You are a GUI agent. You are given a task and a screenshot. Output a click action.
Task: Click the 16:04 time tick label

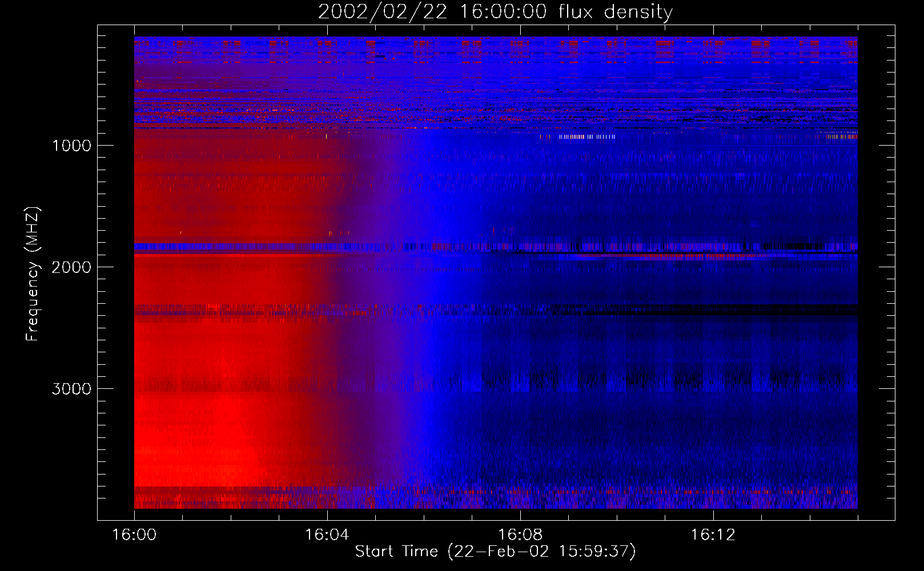pos(327,535)
